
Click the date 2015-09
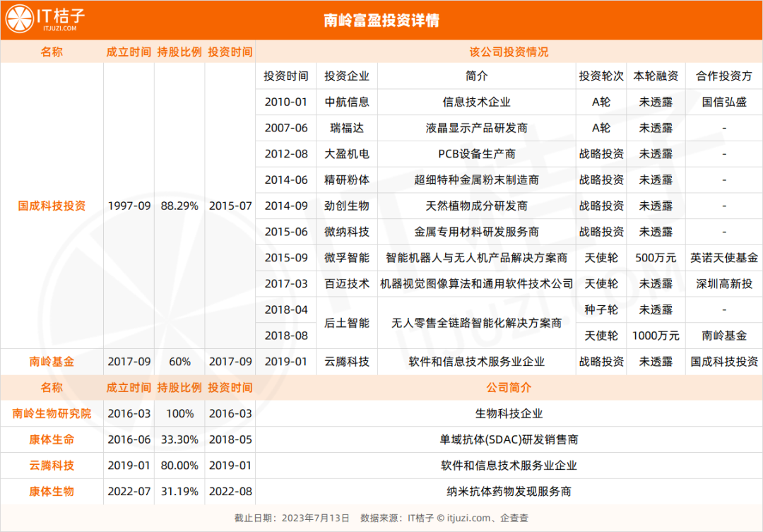[286, 258]
